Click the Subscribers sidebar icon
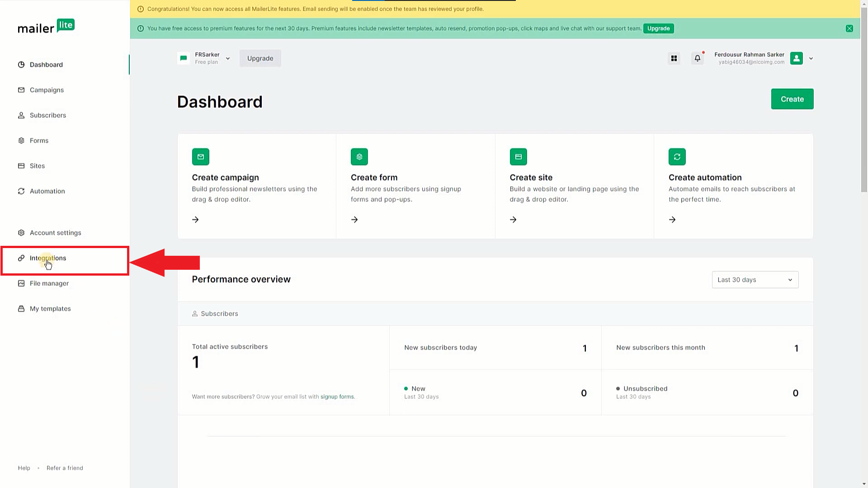The height and width of the screenshot is (488, 868). [x=21, y=115]
